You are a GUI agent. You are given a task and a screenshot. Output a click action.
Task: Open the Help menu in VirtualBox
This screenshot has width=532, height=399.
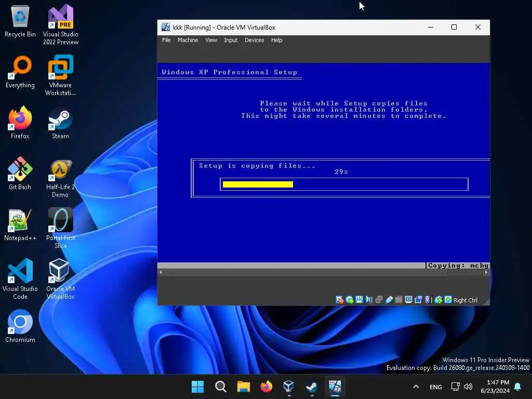click(x=276, y=40)
